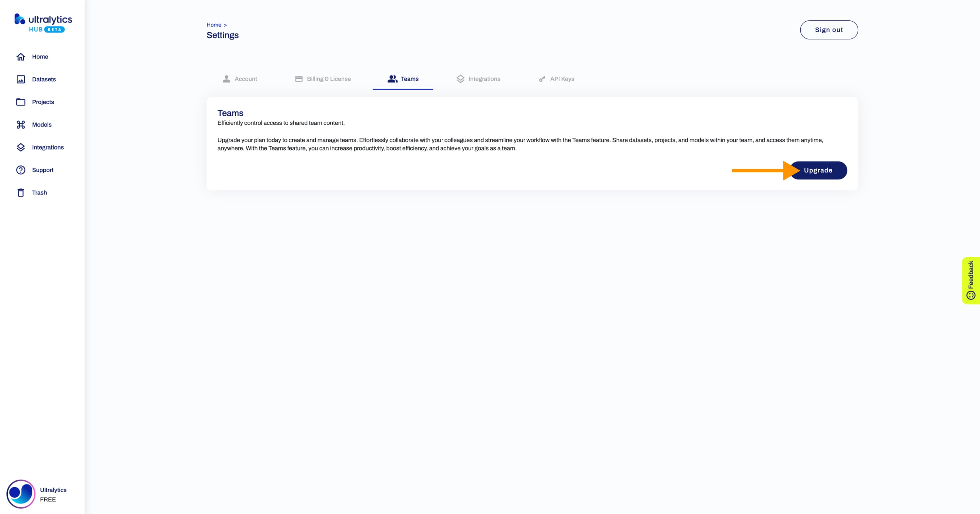Click the Upgrade button
This screenshot has height=514, width=980.
click(819, 170)
